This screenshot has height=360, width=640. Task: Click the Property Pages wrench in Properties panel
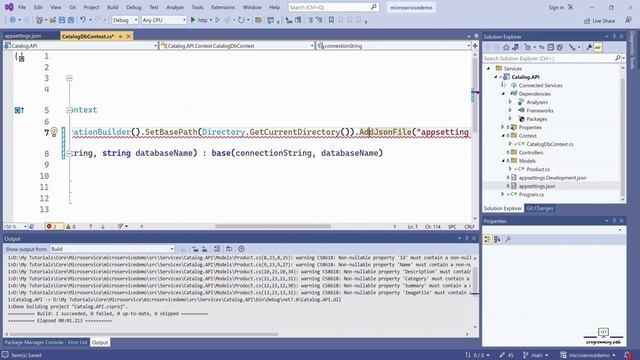[x=508, y=240]
